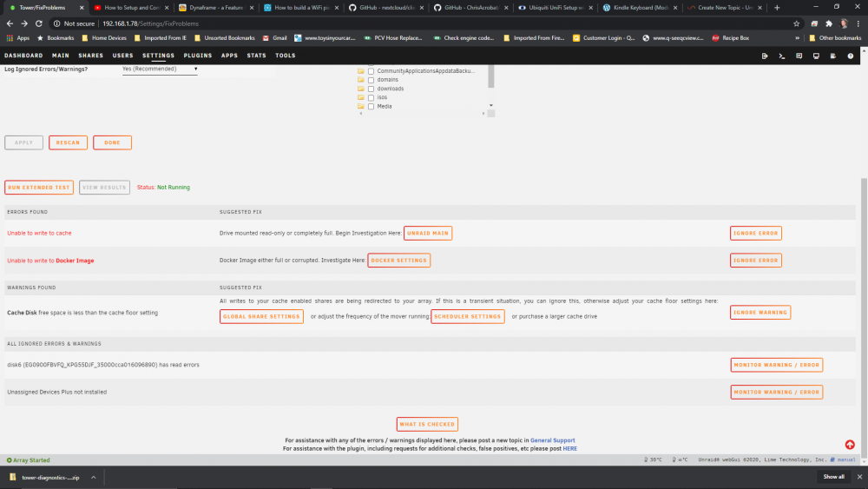
Task: Click the downloads folder icon
Action: [361, 89]
